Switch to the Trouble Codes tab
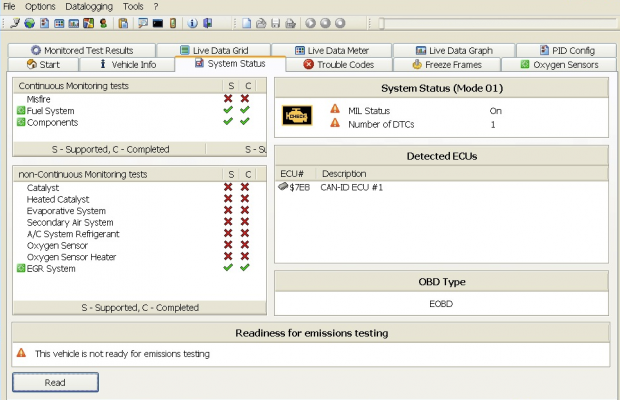Screen dimensions: 620x400 [338, 65]
